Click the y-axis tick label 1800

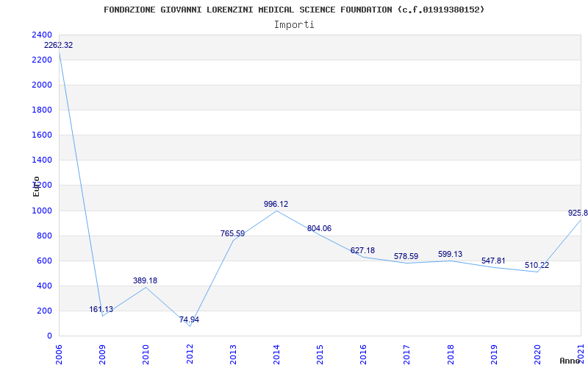(43, 110)
